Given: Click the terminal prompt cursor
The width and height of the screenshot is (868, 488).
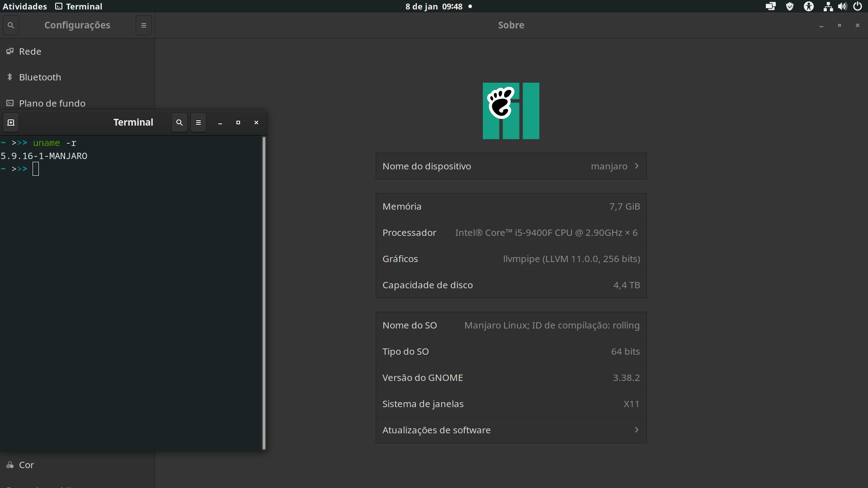Looking at the screenshot, I should [36, 169].
